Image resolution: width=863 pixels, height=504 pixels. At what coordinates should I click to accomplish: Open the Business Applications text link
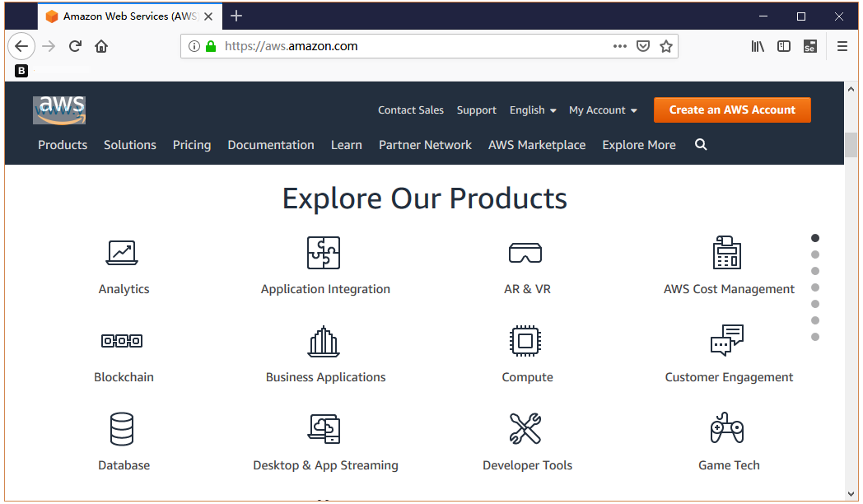(325, 377)
